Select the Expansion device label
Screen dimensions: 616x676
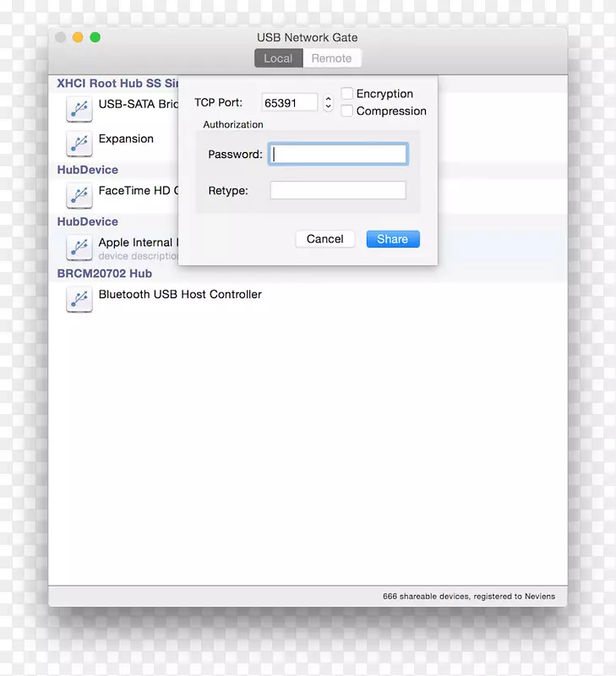[x=126, y=139]
